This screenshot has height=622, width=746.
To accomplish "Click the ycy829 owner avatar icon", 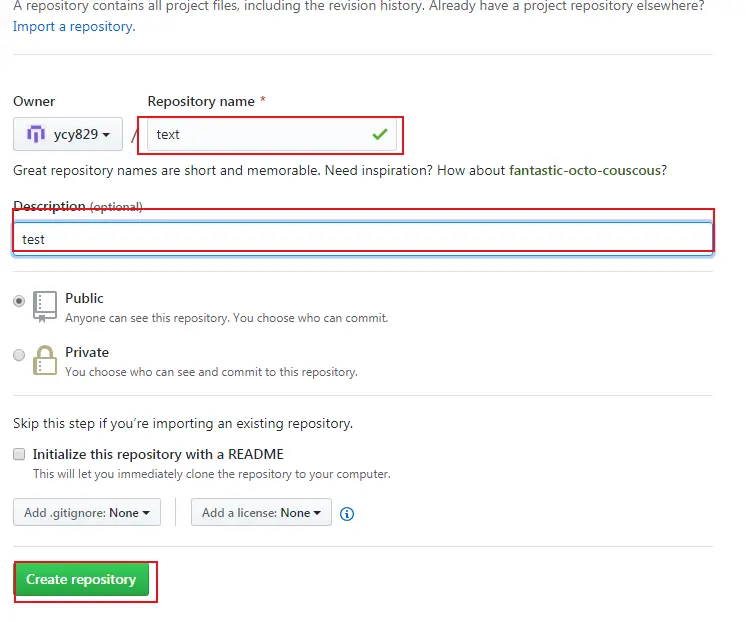I will click(36, 134).
